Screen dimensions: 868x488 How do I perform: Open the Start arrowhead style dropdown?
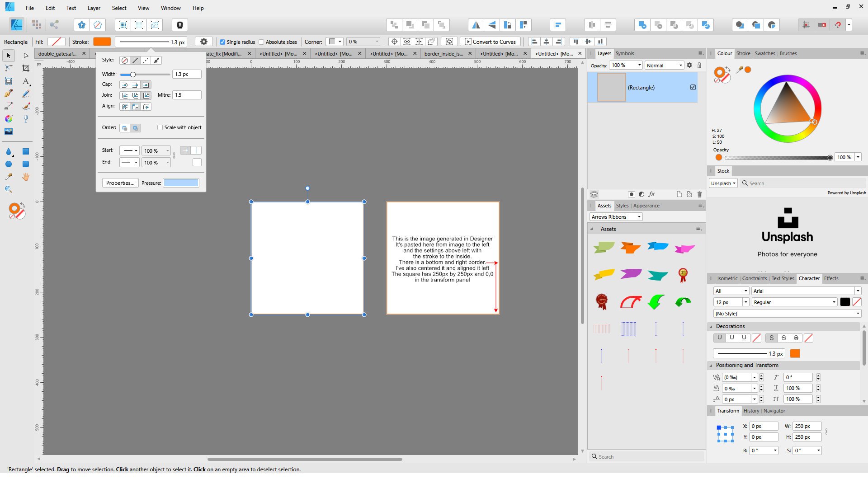tap(129, 151)
